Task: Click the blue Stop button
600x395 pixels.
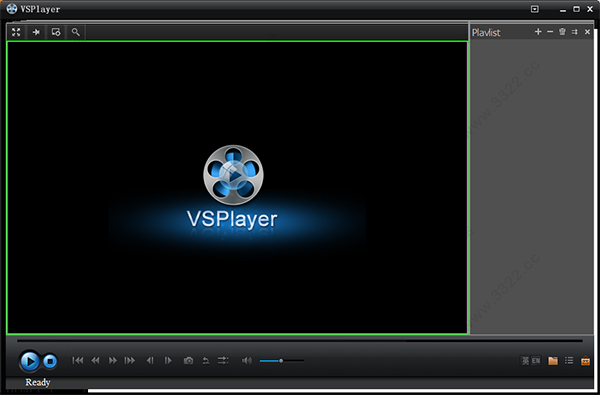Action: tap(50, 361)
